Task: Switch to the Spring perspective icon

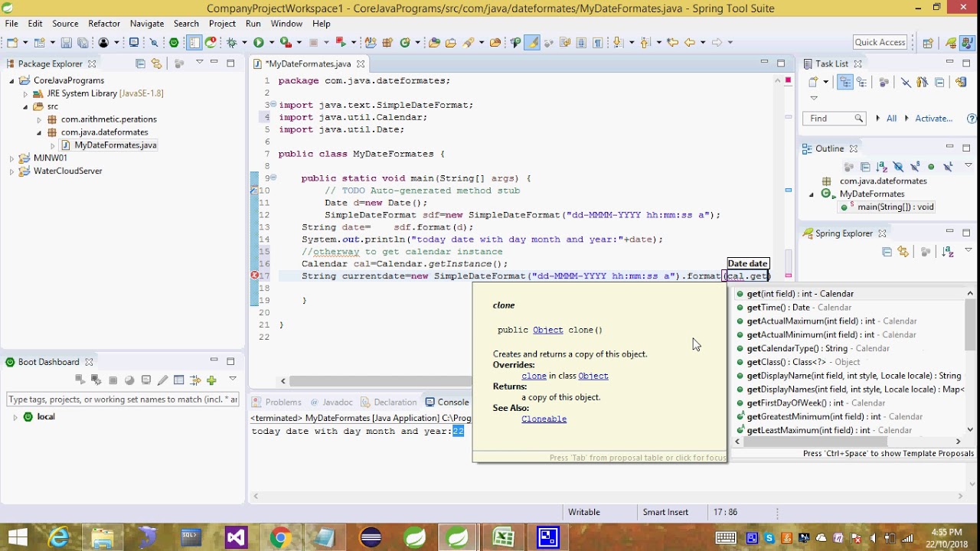Action: (951, 43)
